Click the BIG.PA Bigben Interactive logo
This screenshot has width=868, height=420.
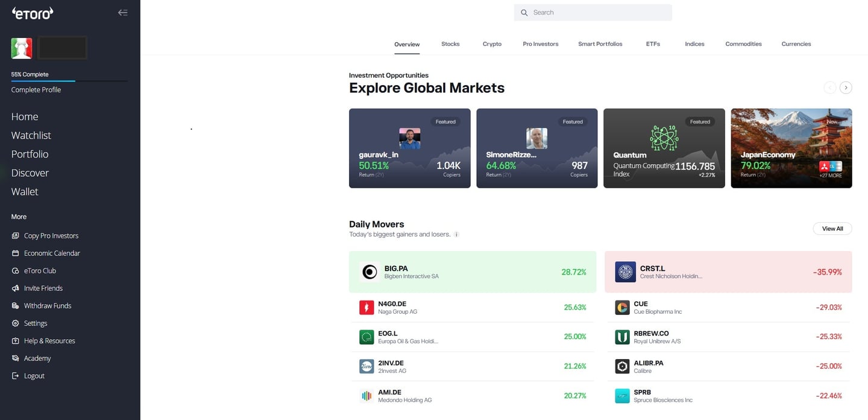coord(369,272)
